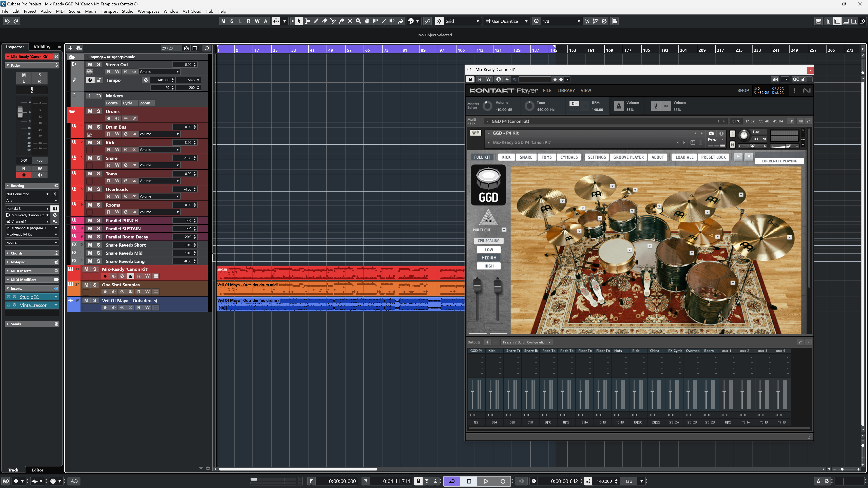Activate the Tempo track power toggle
This screenshot has width=868, height=488.
90,80
